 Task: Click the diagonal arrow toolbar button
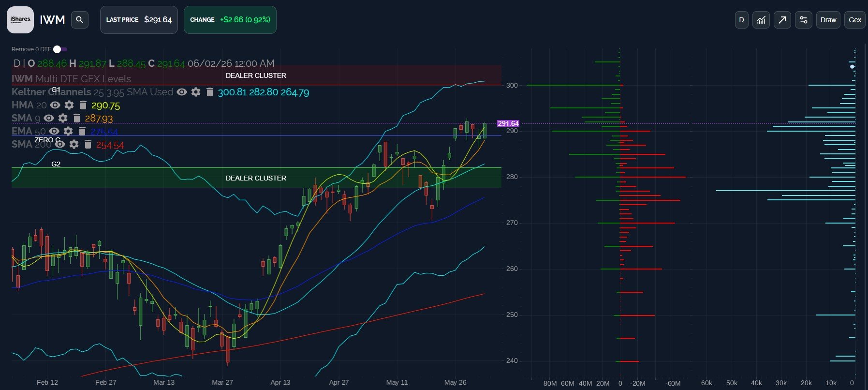782,20
